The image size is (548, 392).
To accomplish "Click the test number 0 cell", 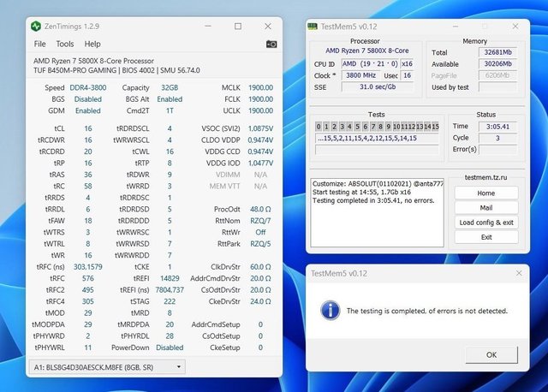I will click(x=319, y=127).
